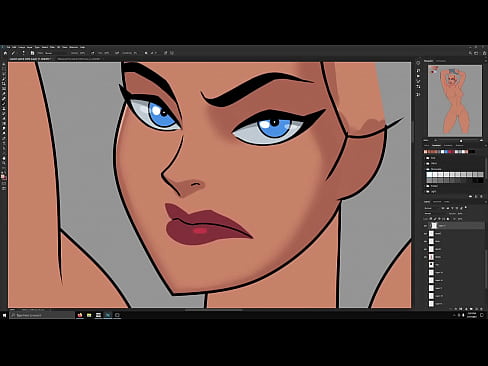Click the Windows Start button
The image size is (488, 366).
click(x=5, y=315)
